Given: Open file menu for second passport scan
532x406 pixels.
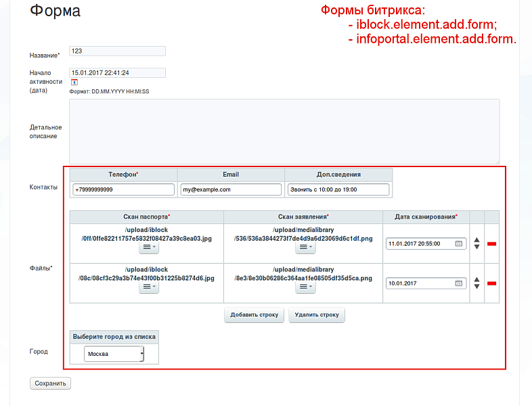Looking at the screenshot, I should [148, 288].
